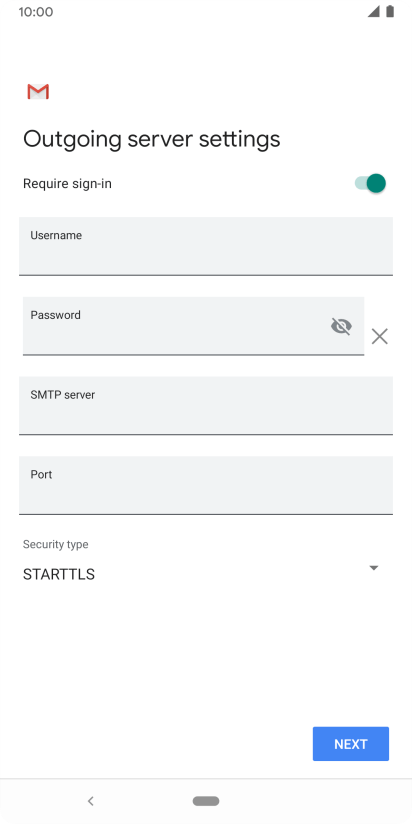Tap the 10:00 clock in status bar
Screen dimensions: 412x824
click(36, 12)
